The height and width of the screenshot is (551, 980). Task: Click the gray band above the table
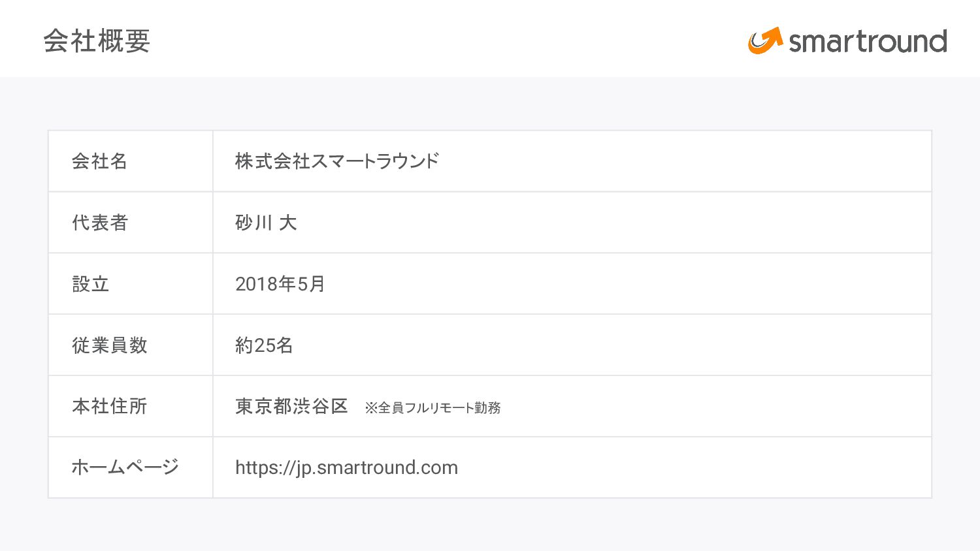(490, 103)
